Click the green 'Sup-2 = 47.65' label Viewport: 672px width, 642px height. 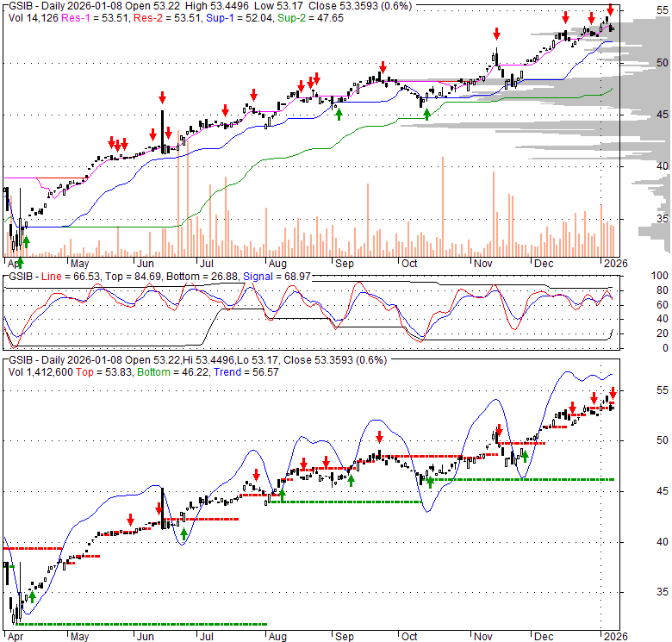(310, 18)
